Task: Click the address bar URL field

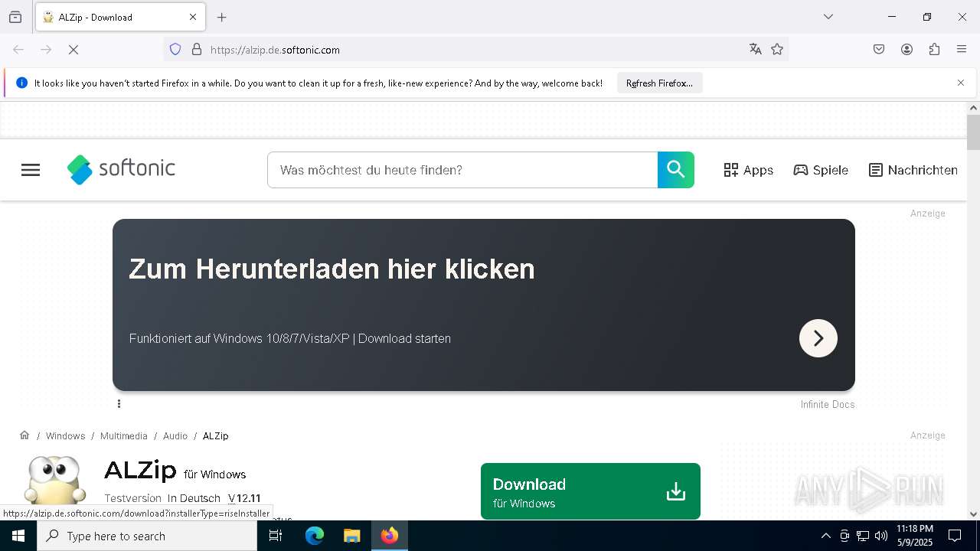Action: tap(475, 50)
